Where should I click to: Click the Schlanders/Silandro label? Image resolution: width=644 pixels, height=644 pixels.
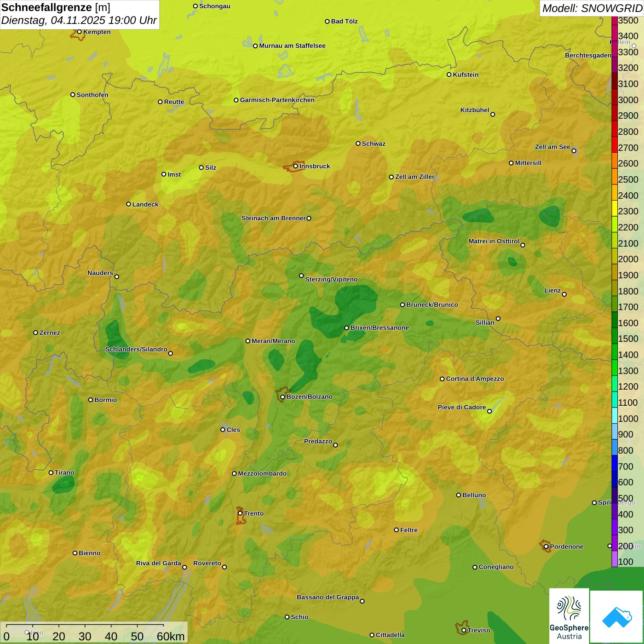click(136, 349)
